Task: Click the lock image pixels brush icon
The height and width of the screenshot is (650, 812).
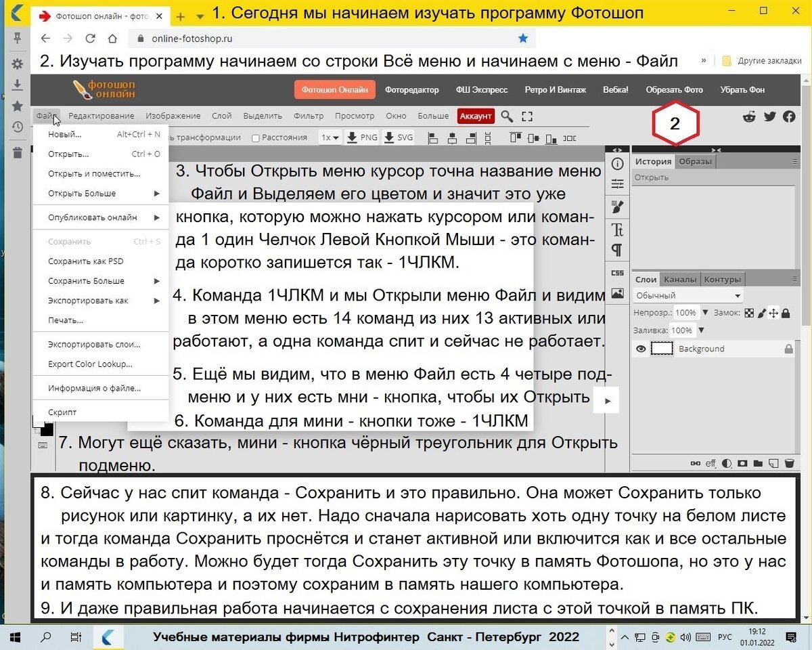Action: (761, 313)
